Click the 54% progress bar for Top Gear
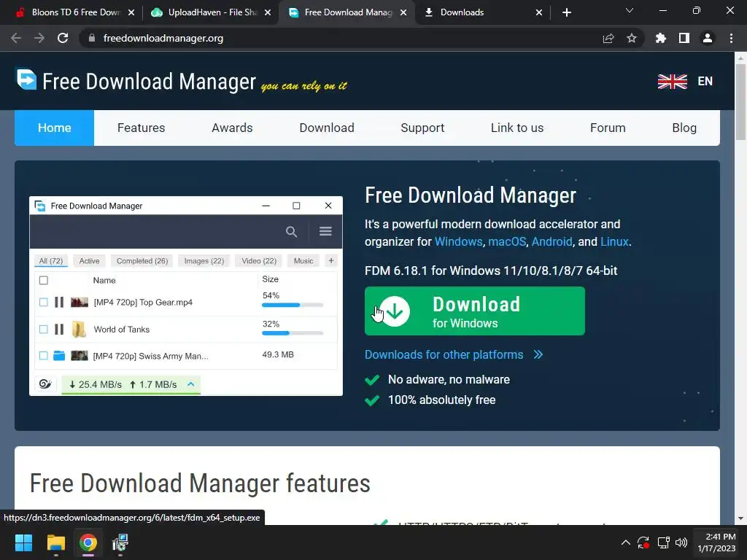Image resolution: width=747 pixels, height=560 pixels. 293,305
